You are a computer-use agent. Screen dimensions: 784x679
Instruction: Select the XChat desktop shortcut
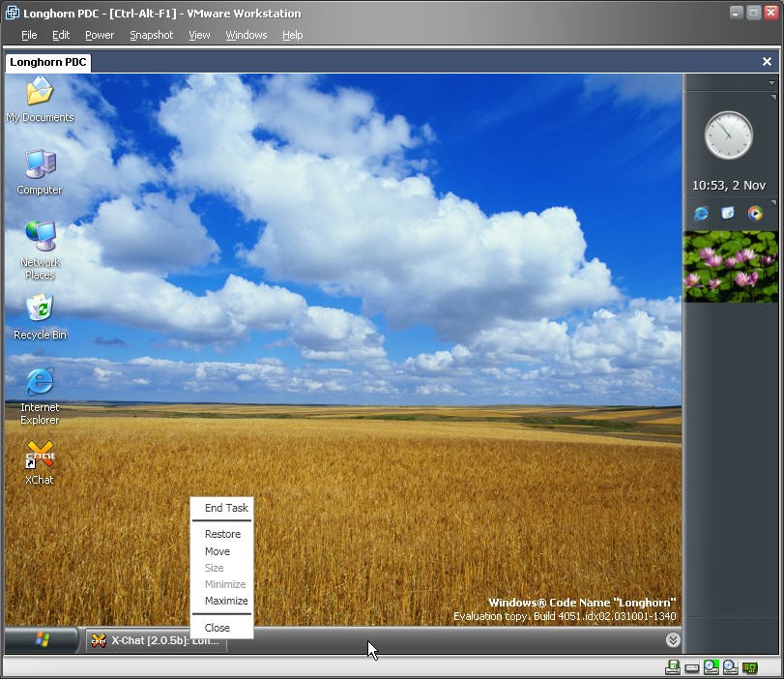coord(40,457)
